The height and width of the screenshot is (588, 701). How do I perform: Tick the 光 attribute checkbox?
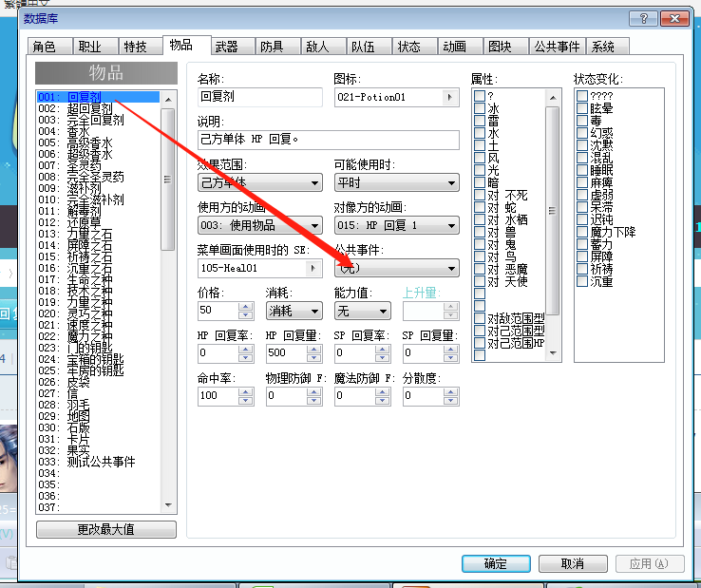click(x=480, y=170)
